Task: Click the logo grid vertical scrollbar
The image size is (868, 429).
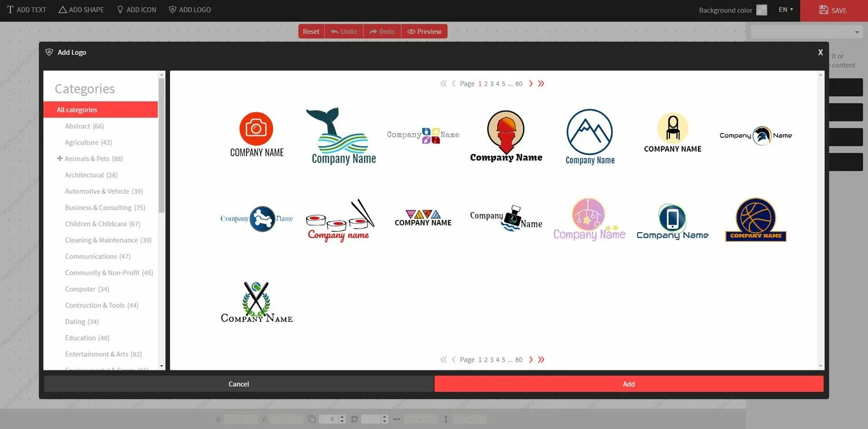Action: (821, 220)
